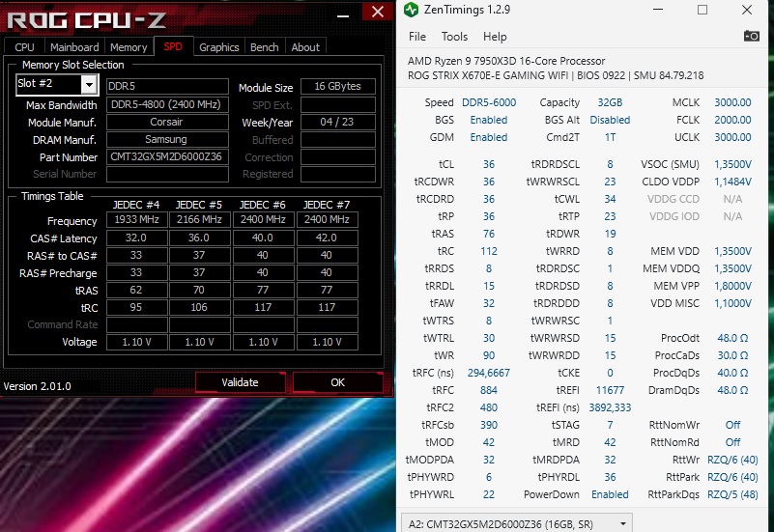
Task: Switch to the Mainboard tab
Action: (74, 47)
